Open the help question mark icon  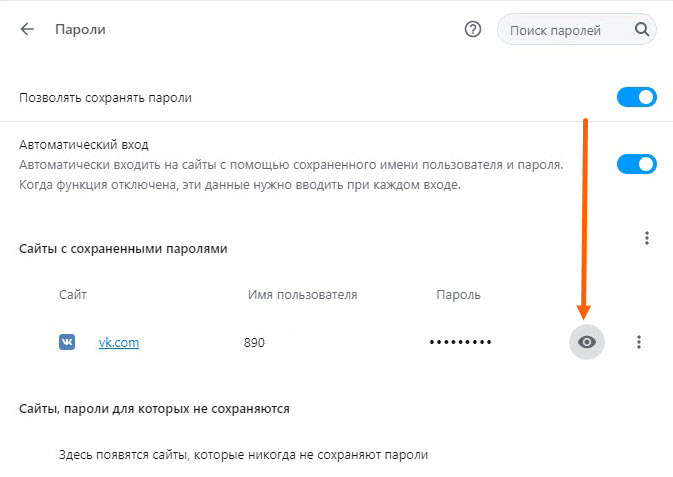(x=473, y=30)
